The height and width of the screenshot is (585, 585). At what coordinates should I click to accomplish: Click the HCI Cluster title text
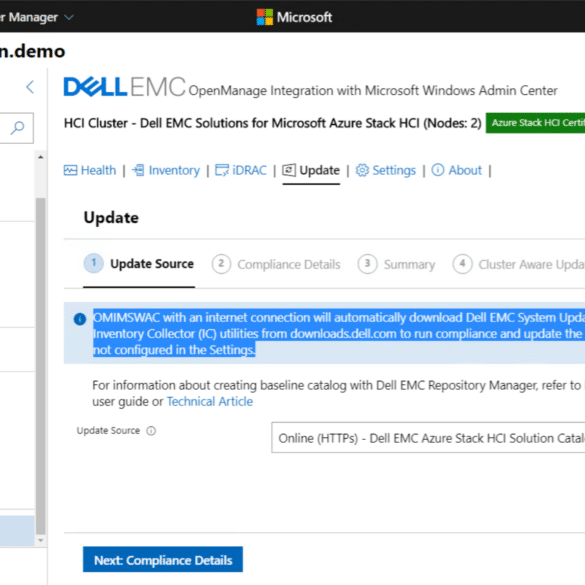272,123
